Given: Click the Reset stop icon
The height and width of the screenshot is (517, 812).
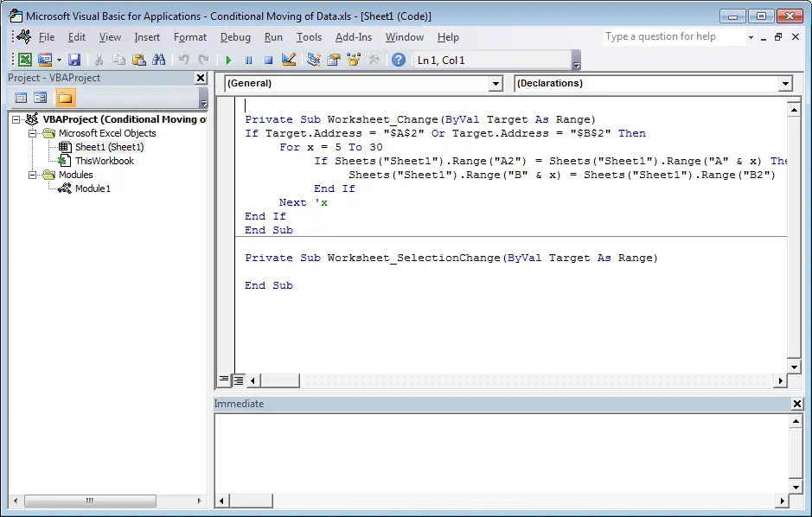Looking at the screenshot, I should [x=268, y=60].
